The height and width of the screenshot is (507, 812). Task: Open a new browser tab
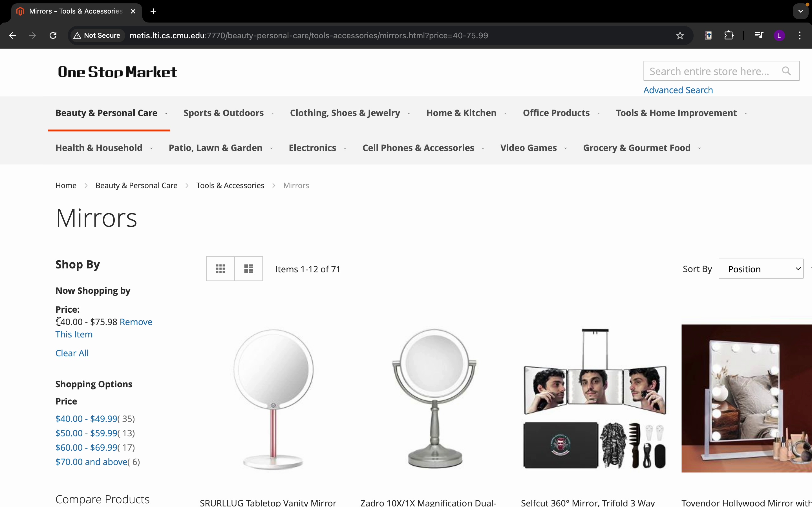point(154,11)
